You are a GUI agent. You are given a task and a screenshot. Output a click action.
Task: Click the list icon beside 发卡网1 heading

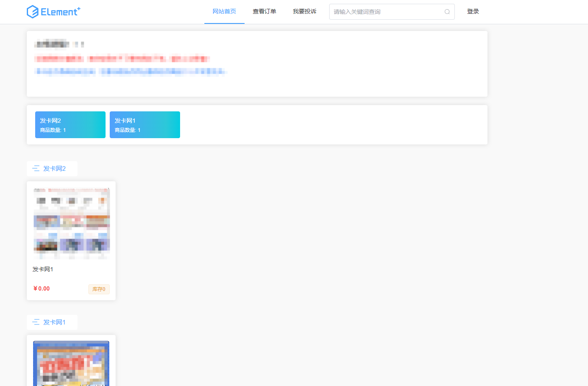pyautogui.click(x=36, y=322)
